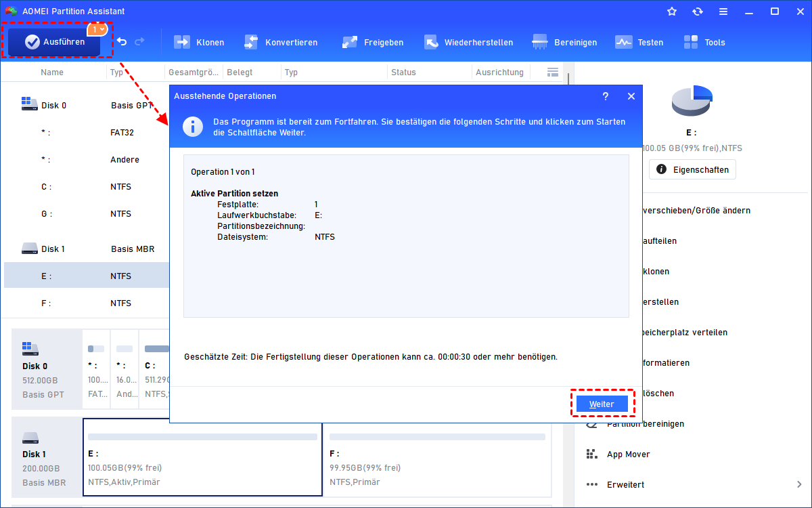Click the Freigeben resize icon
Image resolution: width=812 pixels, height=508 pixels.
(350, 42)
